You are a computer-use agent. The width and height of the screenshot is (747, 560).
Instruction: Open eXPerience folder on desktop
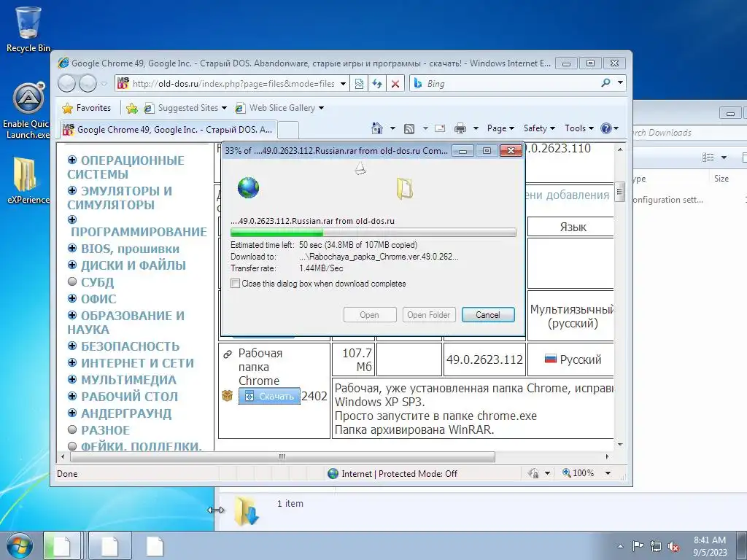coord(27,181)
